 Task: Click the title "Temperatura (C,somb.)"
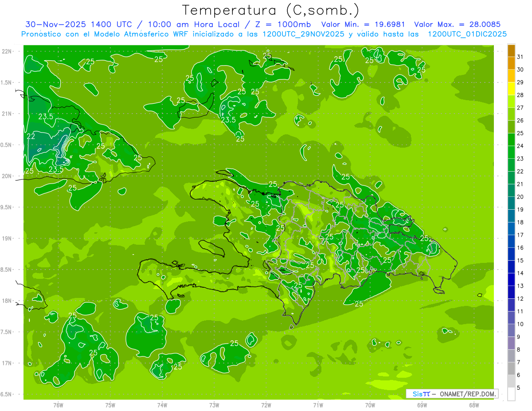[270, 10]
